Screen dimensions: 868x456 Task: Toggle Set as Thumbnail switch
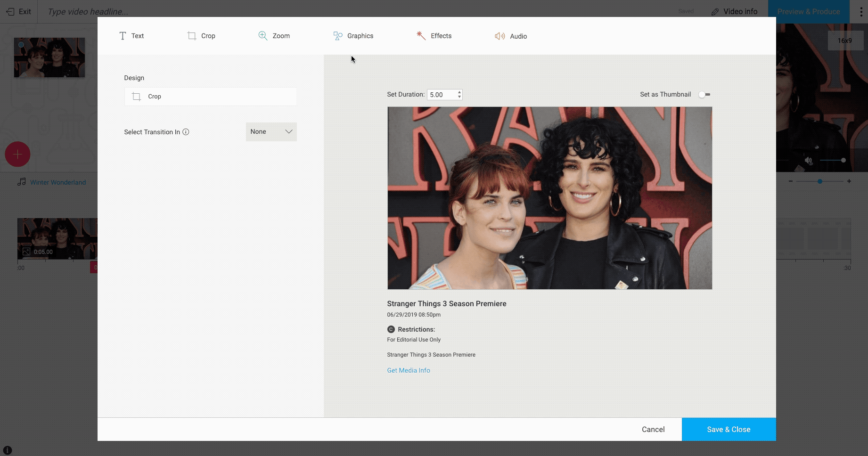pos(704,95)
